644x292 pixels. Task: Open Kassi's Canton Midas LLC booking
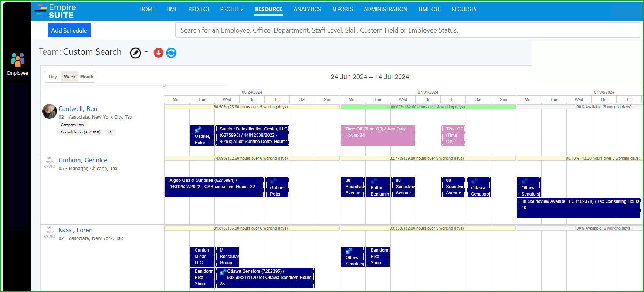[x=202, y=257]
